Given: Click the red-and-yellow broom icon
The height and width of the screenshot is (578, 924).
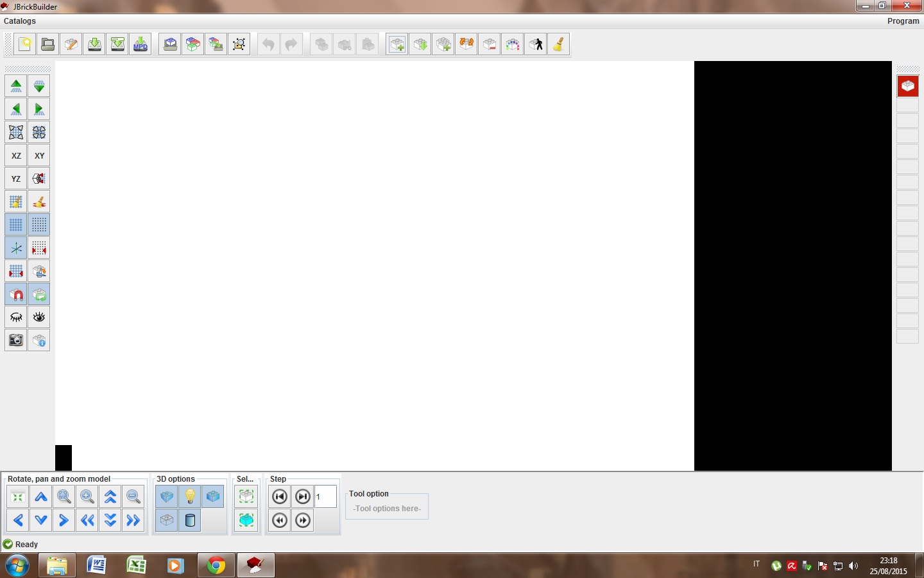Looking at the screenshot, I should pyautogui.click(x=39, y=202).
